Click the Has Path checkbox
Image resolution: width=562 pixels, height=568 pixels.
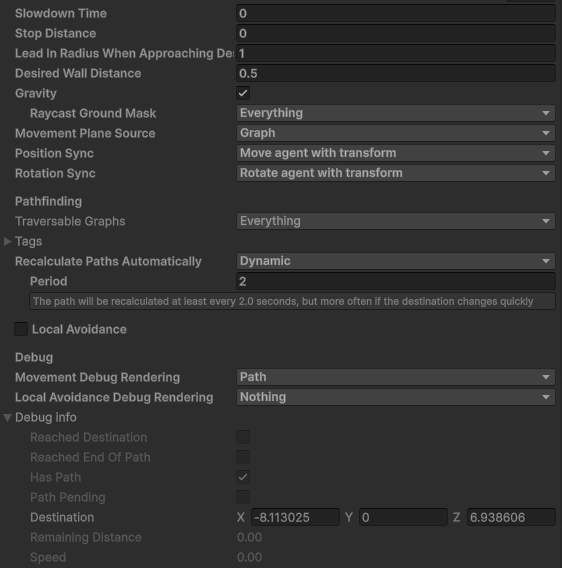tap(243, 477)
